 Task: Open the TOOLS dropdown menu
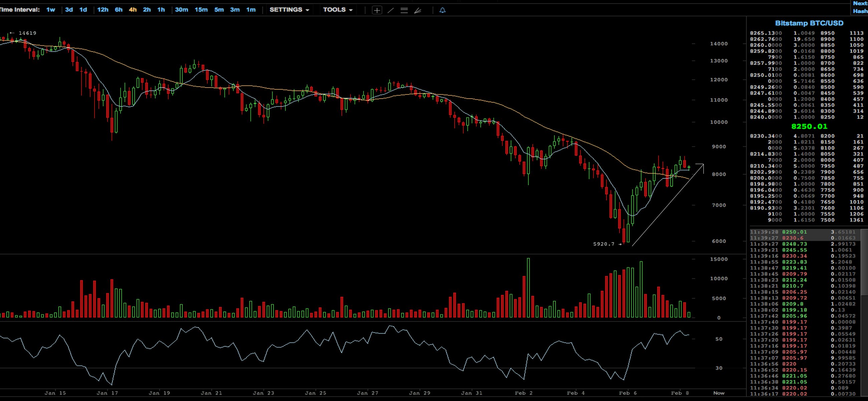point(338,10)
